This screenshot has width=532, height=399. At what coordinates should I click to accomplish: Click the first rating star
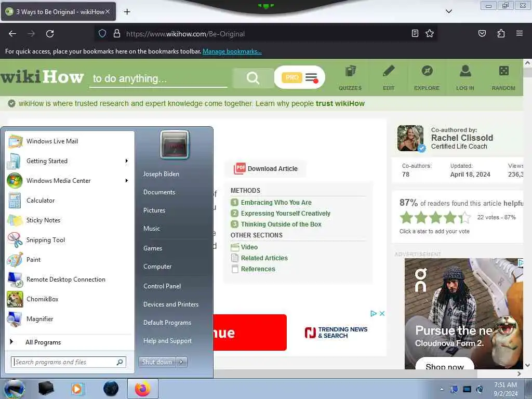(406, 218)
